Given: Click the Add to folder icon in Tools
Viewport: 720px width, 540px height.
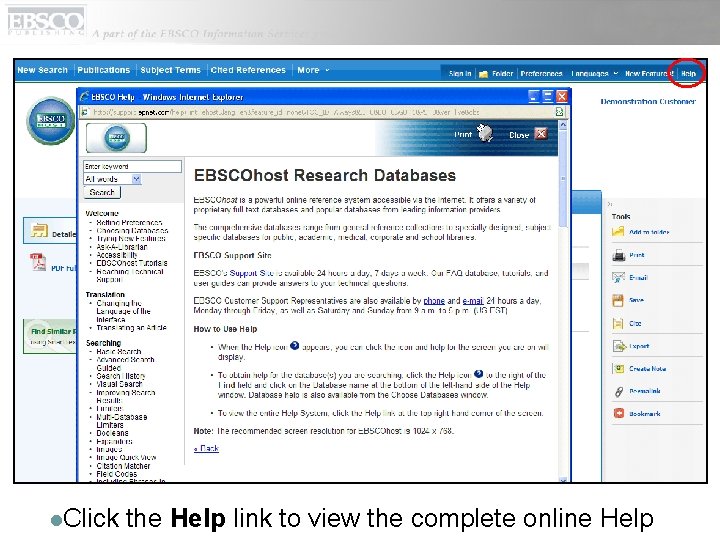Looking at the screenshot, I should tap(618, 232).
